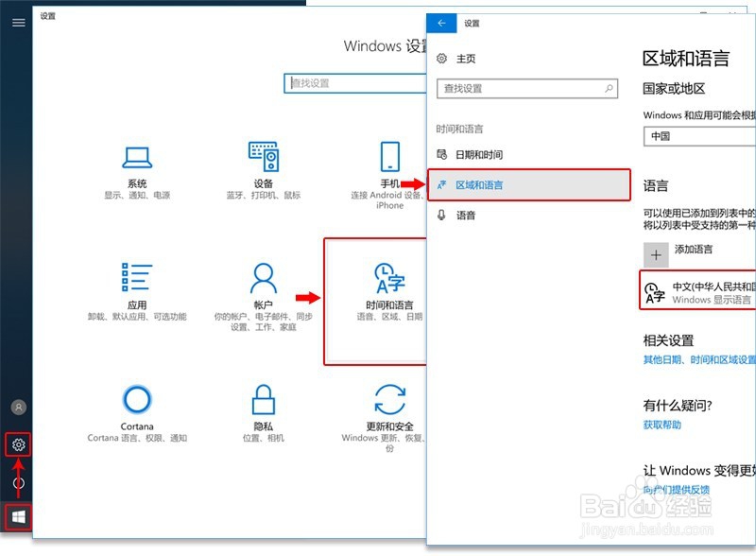Open the System (系统) settings category
756x556 pixels.
tap(137, 171)
